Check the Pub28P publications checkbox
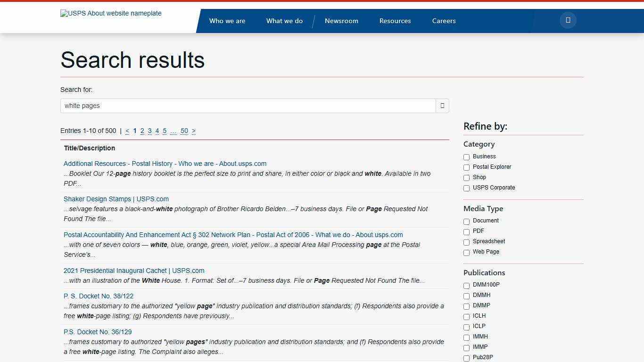This screenshot has height=362, width=644. pyautogui.click(x=466, y=358)
